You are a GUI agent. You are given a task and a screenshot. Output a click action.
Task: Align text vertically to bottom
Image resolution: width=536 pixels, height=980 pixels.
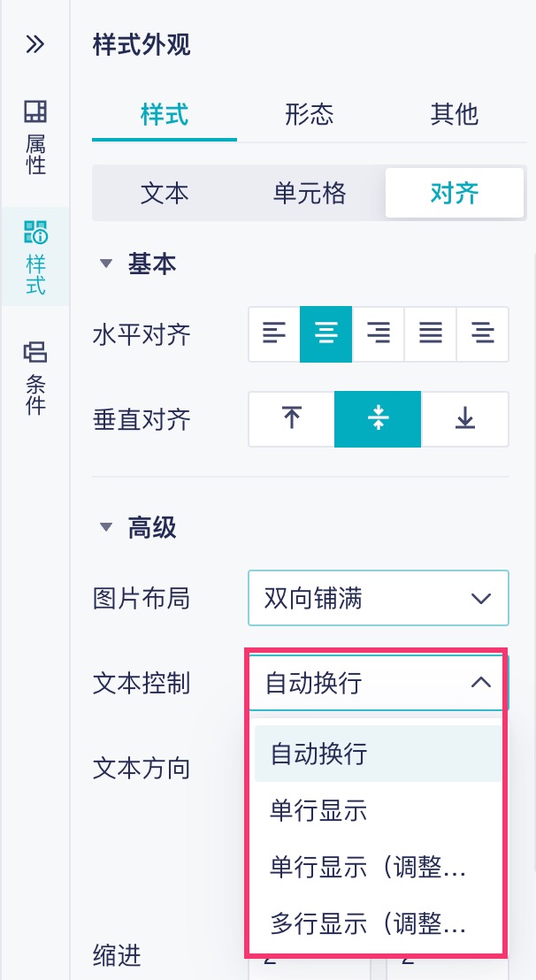click(465, 419)
